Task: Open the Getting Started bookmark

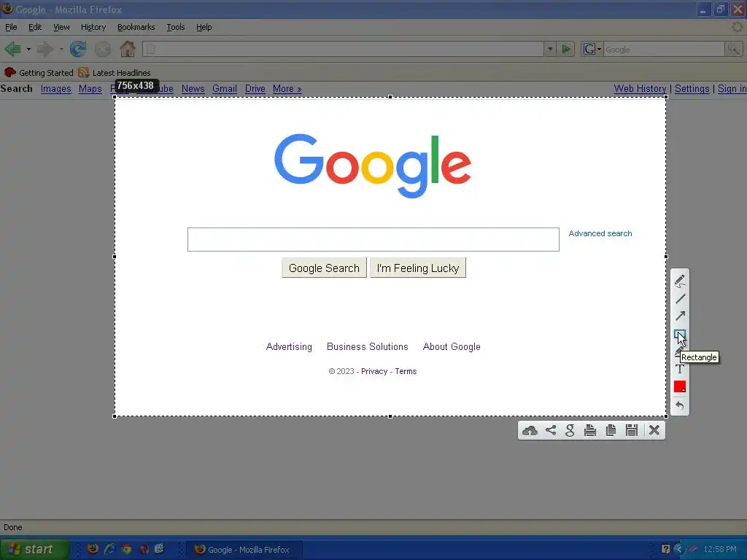Action: (x=39, y=72)
